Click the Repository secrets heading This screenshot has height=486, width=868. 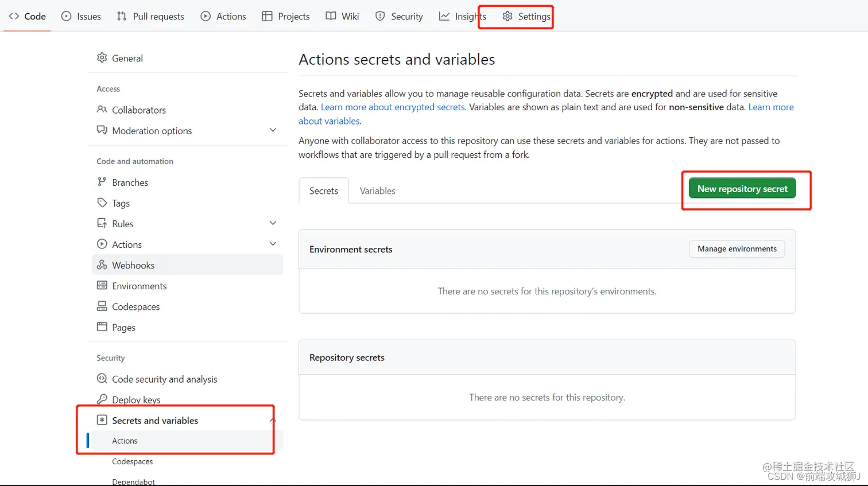click(347, 357)
